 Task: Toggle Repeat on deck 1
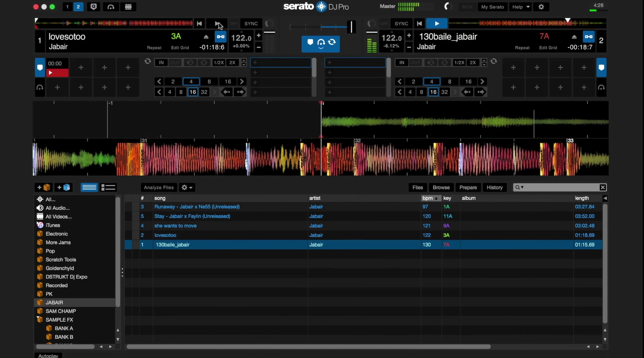154,48
